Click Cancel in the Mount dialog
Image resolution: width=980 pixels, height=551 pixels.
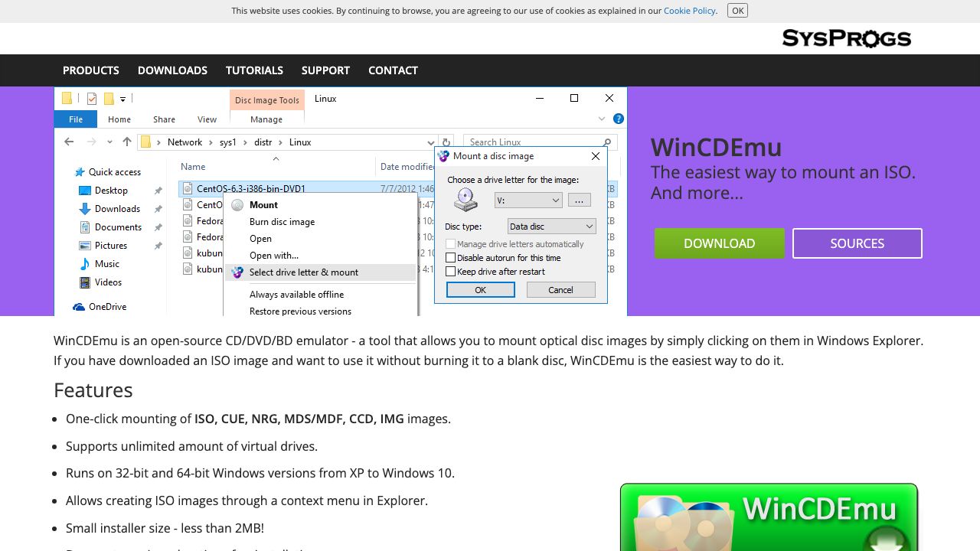coord(560,290)
